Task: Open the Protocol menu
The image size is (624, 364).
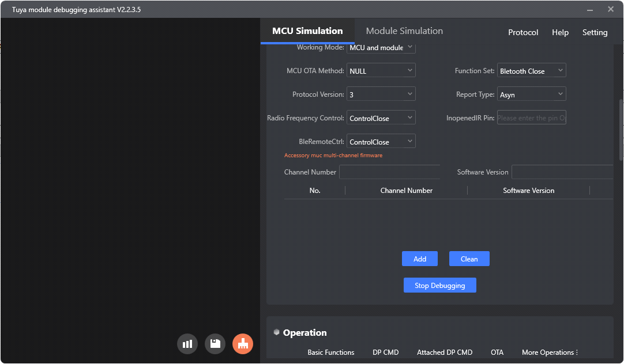Action: (x=522, y=32)
